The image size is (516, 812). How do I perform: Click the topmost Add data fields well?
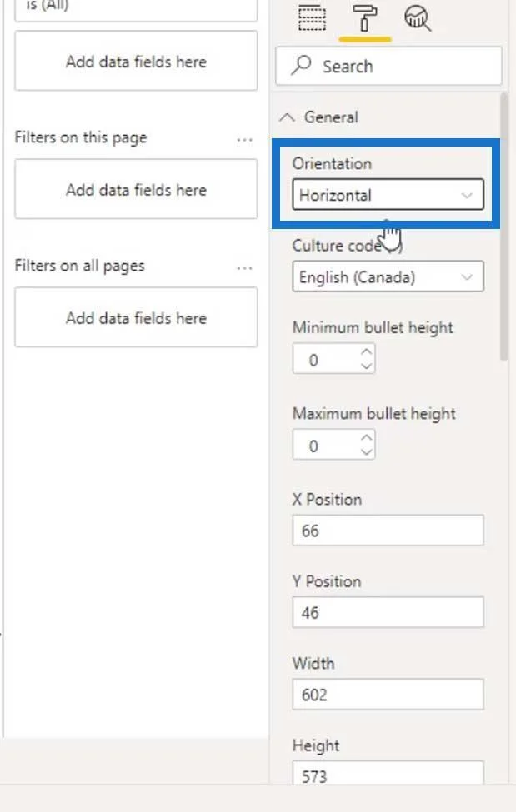(x=136, y=61)
